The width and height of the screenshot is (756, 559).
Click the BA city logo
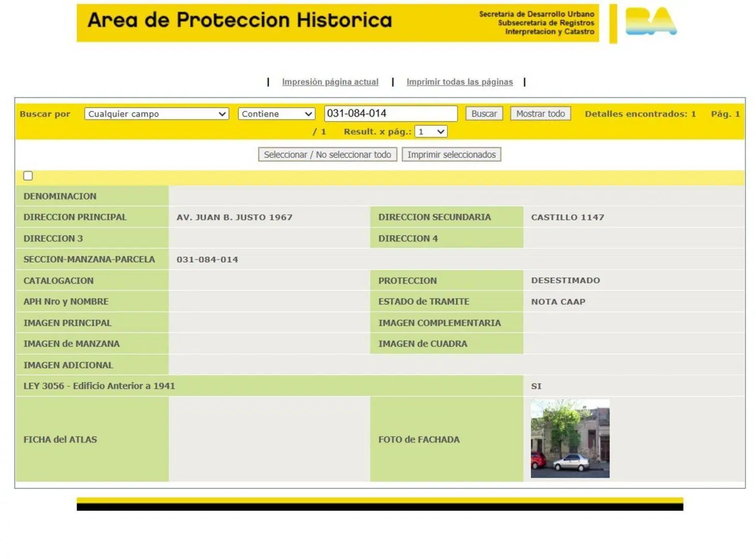coord(650,21)
